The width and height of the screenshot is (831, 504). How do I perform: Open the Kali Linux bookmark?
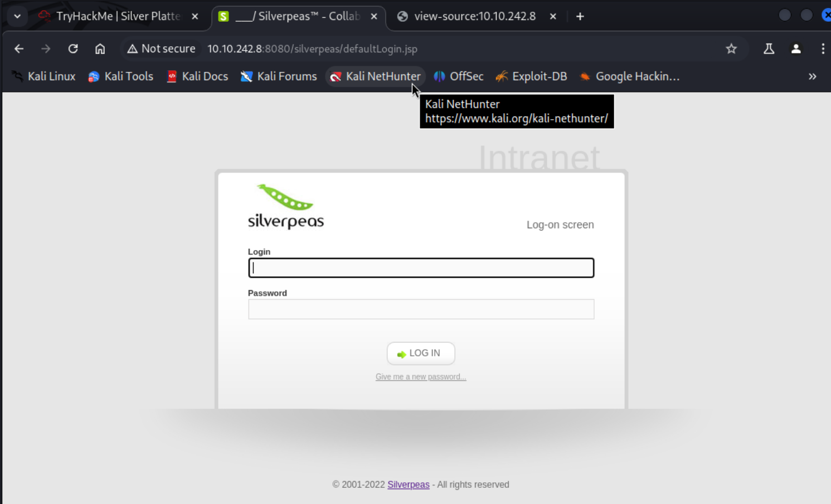[x=43, y=76]
